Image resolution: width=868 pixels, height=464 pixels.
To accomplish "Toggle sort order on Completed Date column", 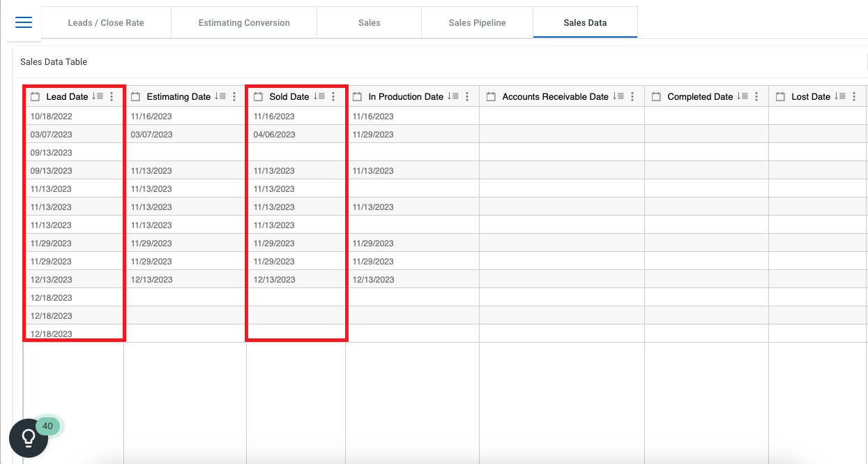I will click(x=743, y=96).
